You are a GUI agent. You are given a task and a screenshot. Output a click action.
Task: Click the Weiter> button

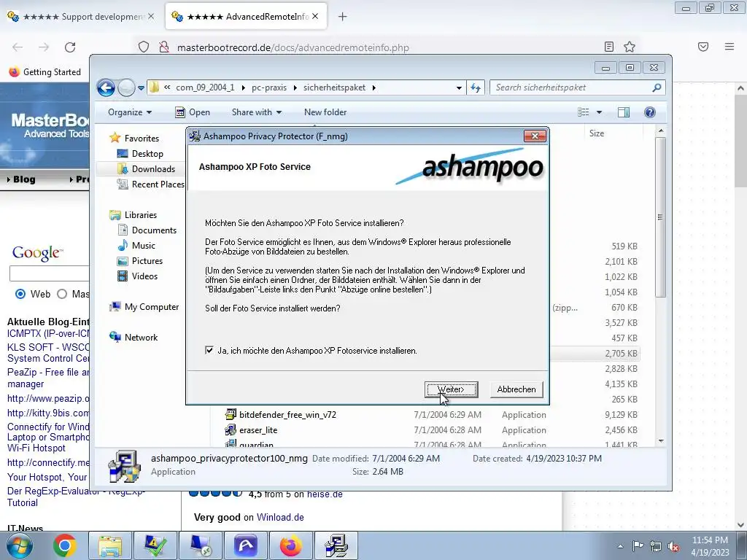[451, 389]
